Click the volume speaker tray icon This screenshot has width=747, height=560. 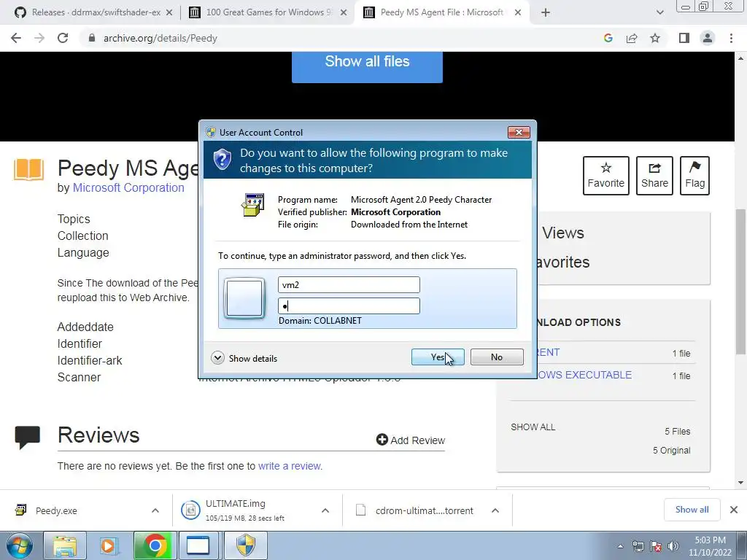[x=673, y=547]
